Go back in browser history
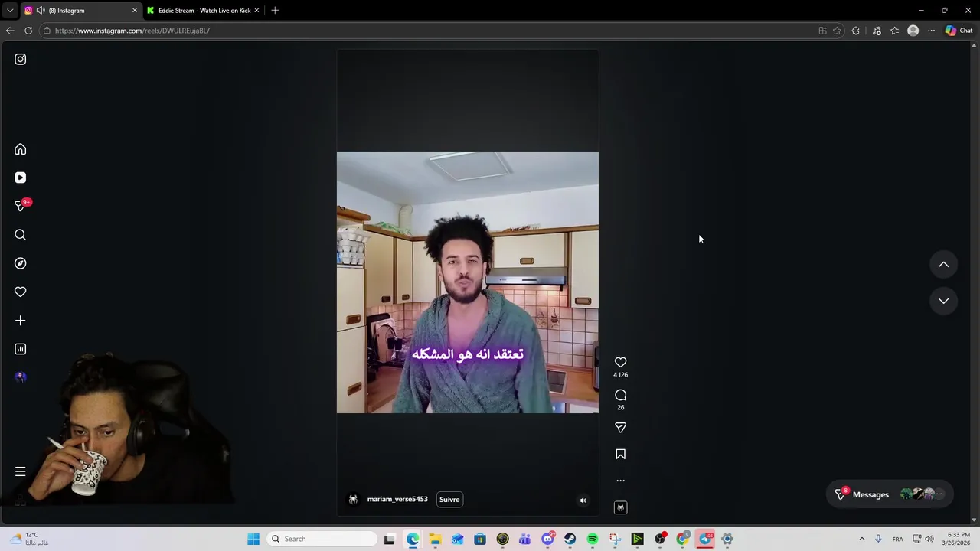980x551 pixels. 10,31
